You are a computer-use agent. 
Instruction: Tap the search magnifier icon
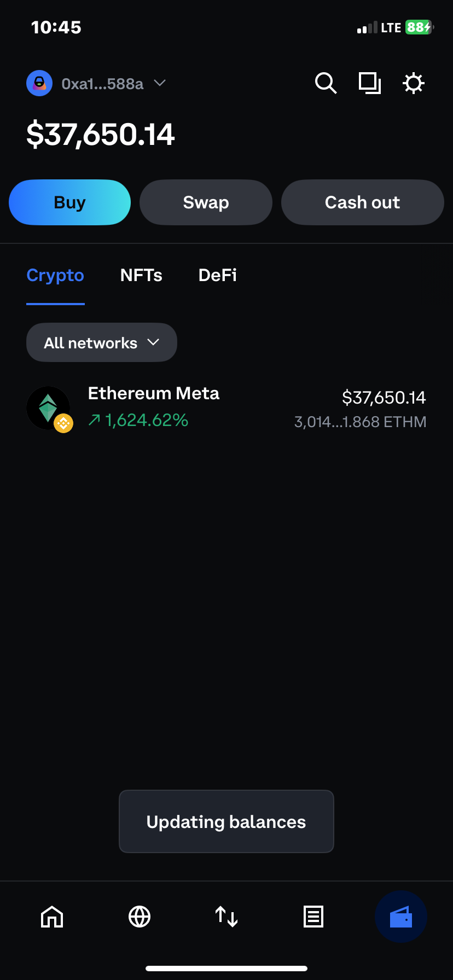pos(326,83)
